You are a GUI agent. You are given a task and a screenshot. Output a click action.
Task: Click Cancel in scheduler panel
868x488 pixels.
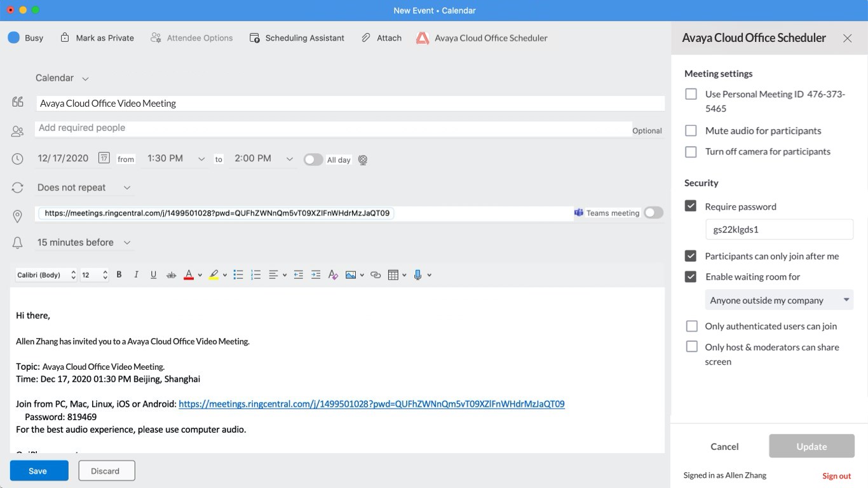coord(724,447)
